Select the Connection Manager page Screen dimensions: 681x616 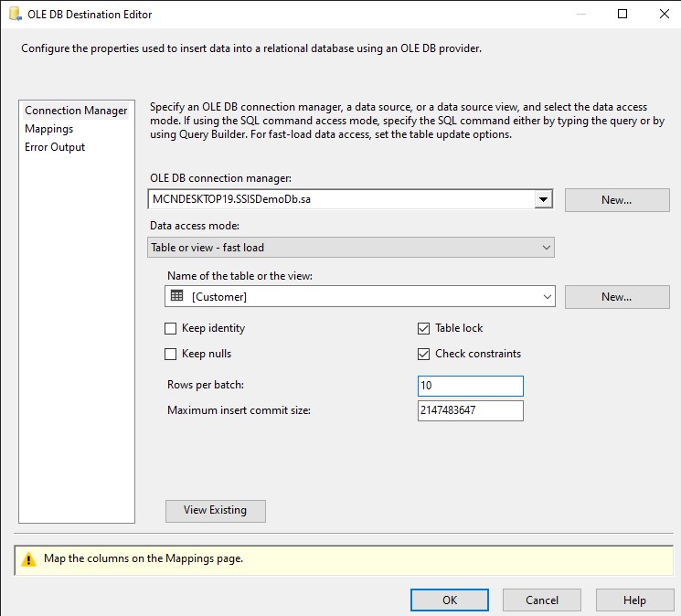76,111
